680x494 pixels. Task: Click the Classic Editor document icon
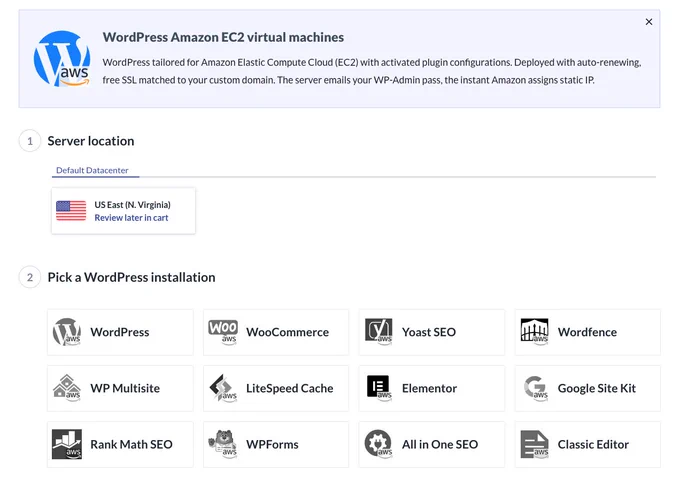pos(534,444)
